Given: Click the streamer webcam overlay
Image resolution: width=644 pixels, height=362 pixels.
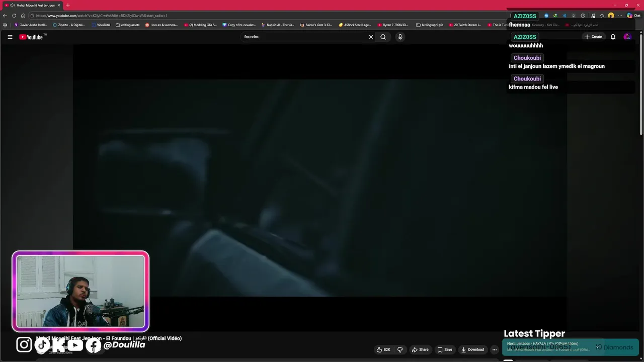Looking at the screenshot, I should pos(80,292).
